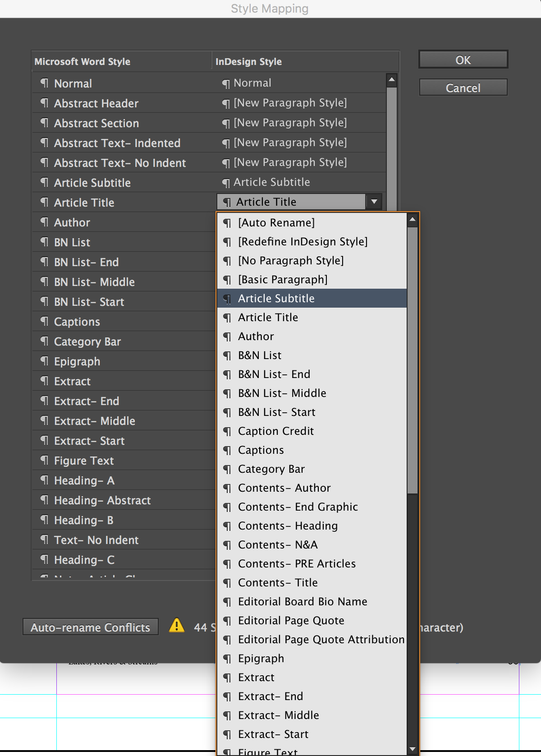Pick Extract- Start in the dropdown list
Screen dimensions: 541x756
[x=312, y=734]
